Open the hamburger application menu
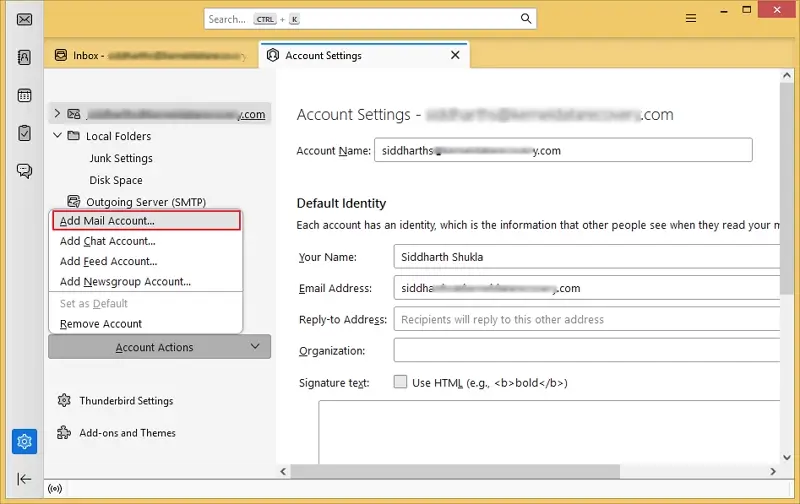 coord(691,19)
